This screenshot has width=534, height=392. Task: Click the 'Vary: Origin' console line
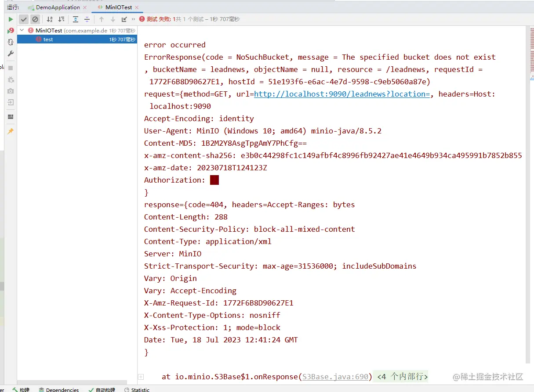pos(171,278)
